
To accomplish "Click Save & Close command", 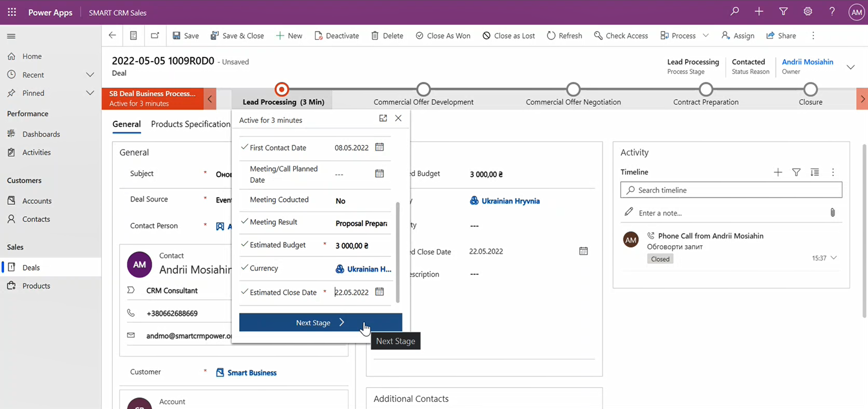I will [237, 36].
